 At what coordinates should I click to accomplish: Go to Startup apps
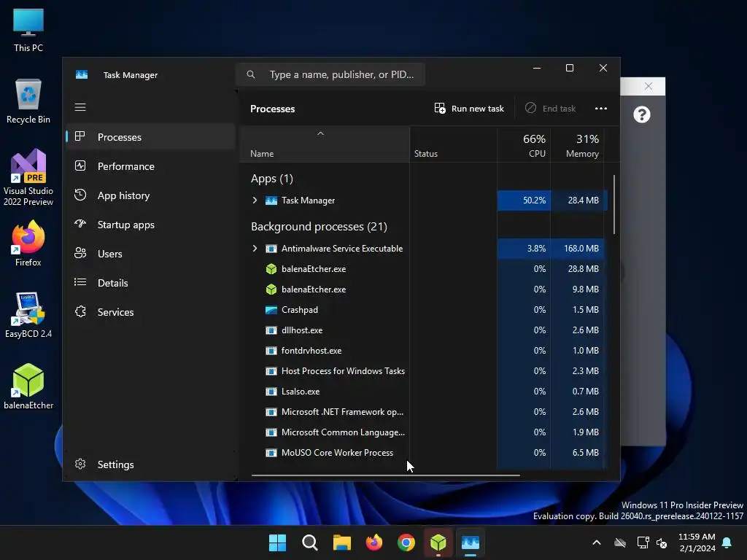pos(150,225)
